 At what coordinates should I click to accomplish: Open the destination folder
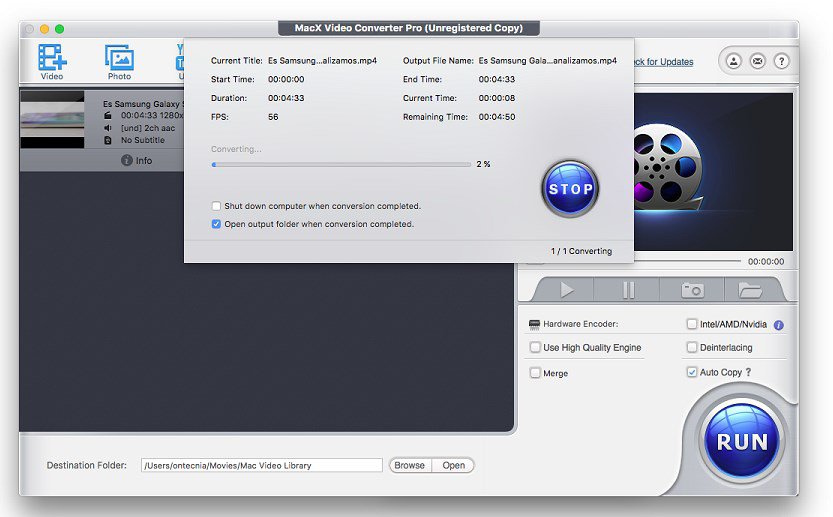453,465
